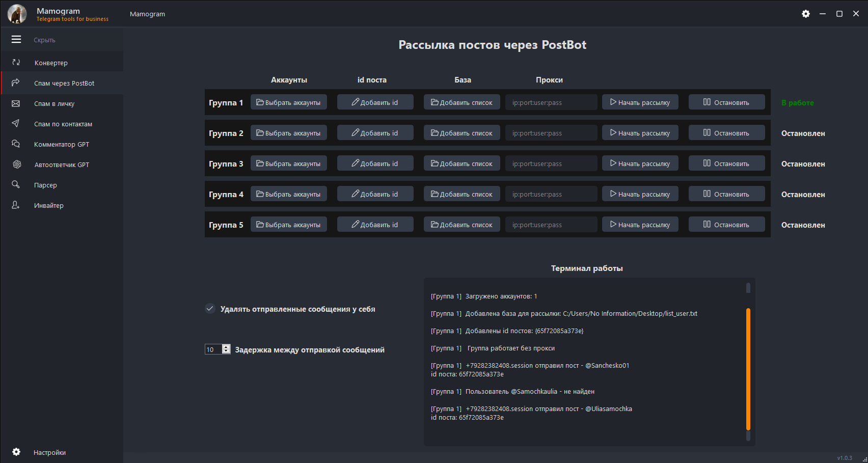Start mailing for Группа 2
Image resolution: width=868 pixels, height=463 pixels.
coord(640,133)
